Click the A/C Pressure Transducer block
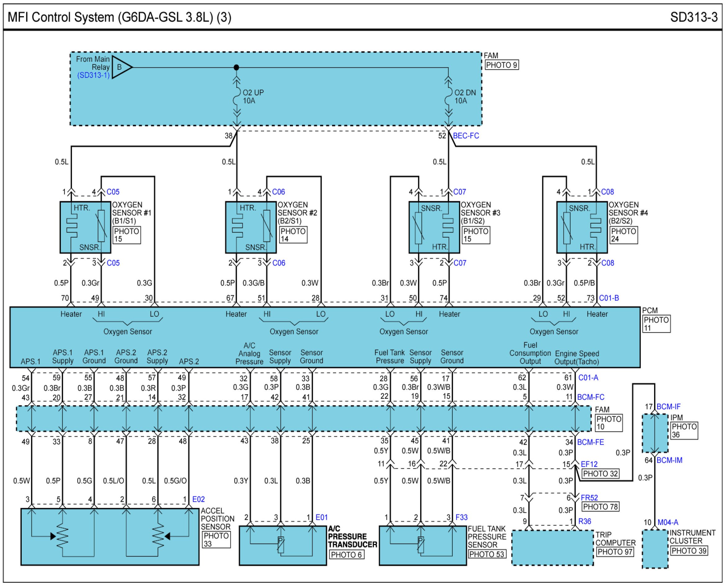This screenshot has height=588, width=727. click(283, 545)
